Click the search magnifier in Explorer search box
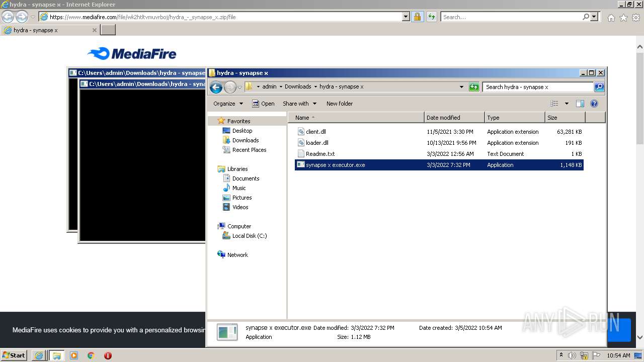This screenshot has height=362, width=644. click(x=599, y=87)
